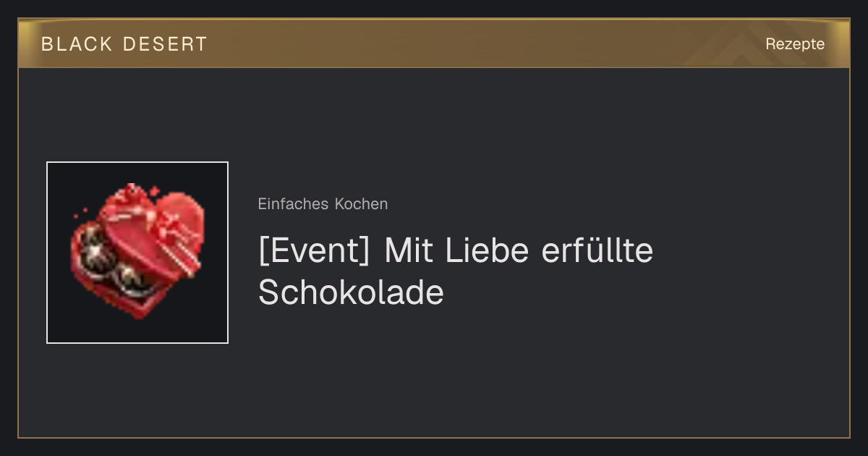Click the word DESERT in the header

(165, 44)
